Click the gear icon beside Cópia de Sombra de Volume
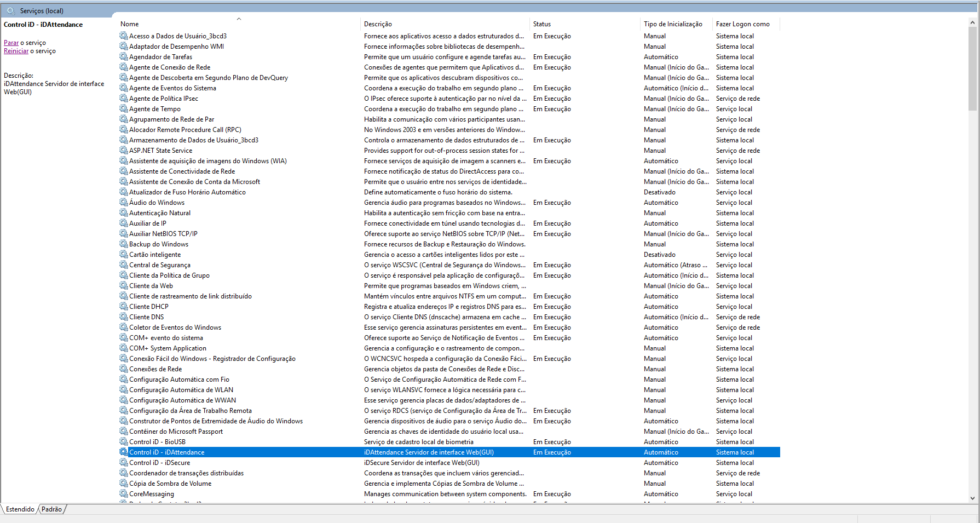The image size is (980, 523). pos(124,483)
